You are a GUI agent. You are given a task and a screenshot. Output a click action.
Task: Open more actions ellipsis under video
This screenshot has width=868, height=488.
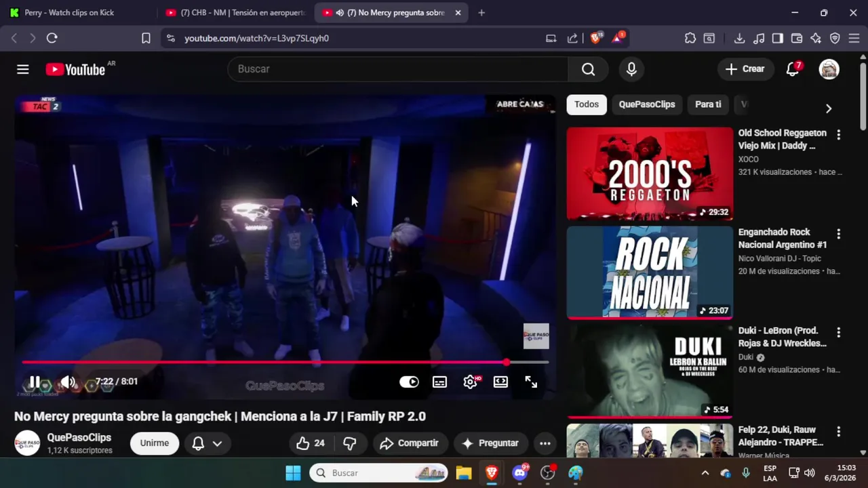[545, 443]
